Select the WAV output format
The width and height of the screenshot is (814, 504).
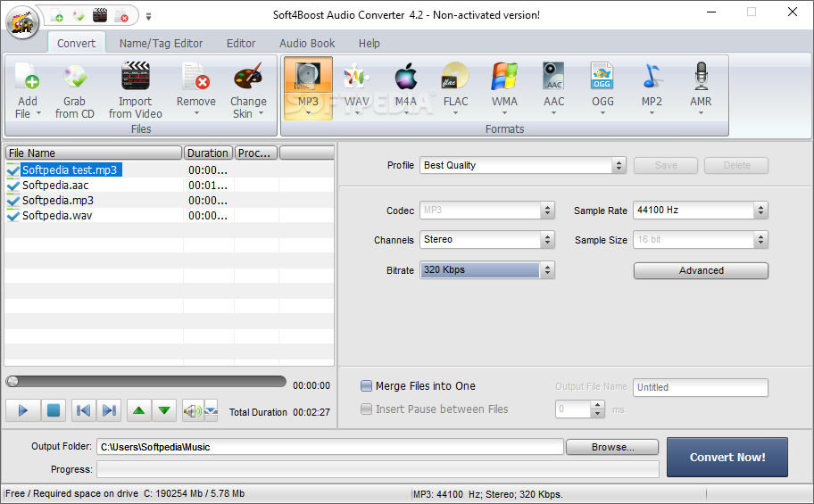point(357,87)
